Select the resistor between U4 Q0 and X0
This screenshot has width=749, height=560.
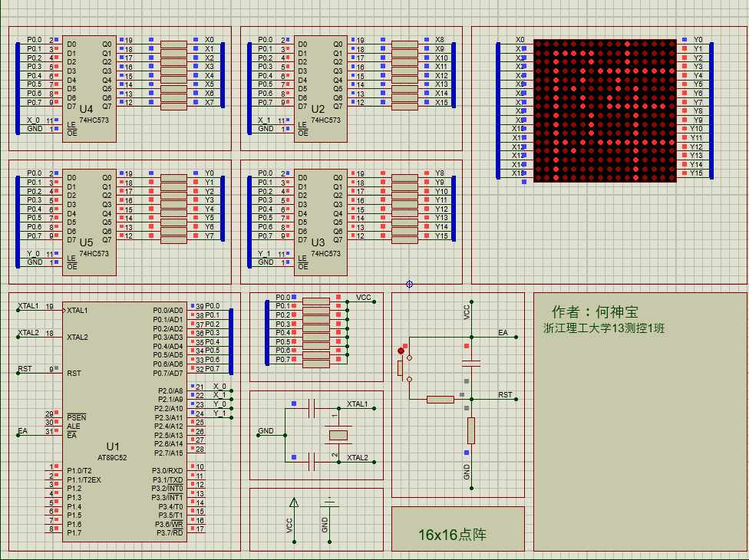point(173,44)
